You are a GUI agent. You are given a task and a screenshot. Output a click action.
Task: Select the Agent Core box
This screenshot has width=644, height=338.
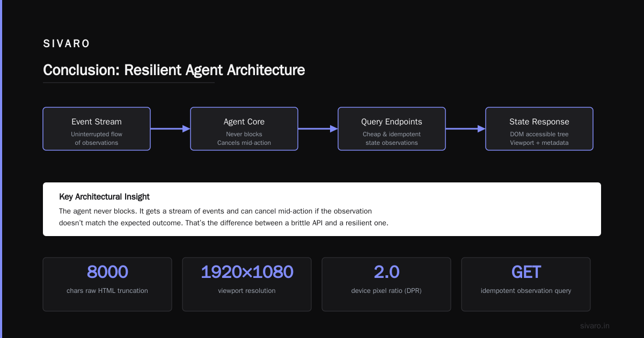244,129
